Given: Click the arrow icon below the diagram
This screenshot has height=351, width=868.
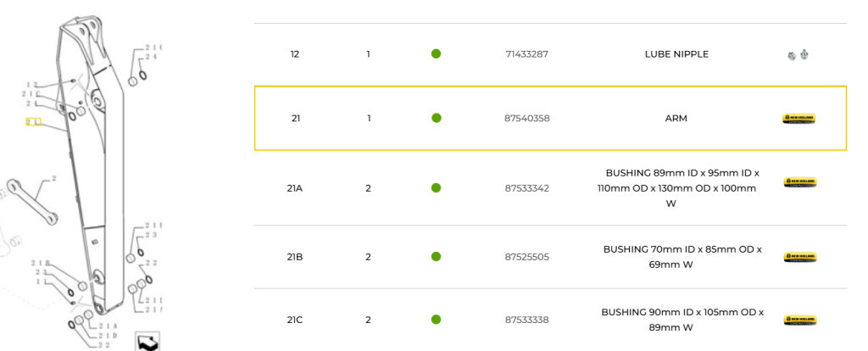Looking at the screenshot, I should [x=147, y=342].
